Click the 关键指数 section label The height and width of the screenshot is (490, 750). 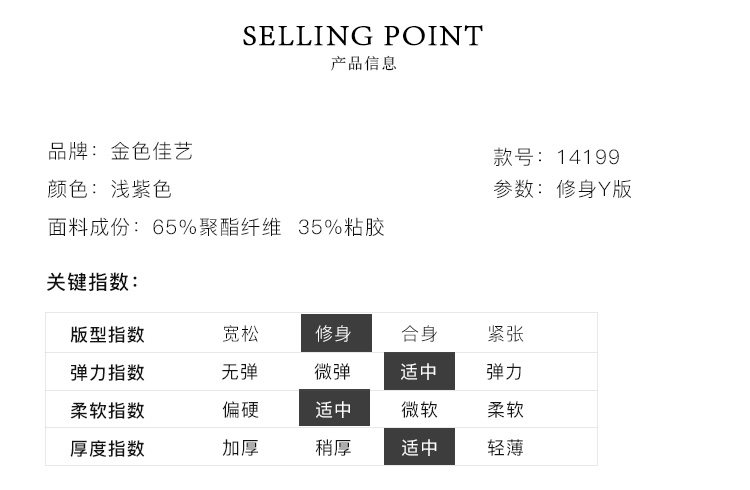(x=92, y=283)
